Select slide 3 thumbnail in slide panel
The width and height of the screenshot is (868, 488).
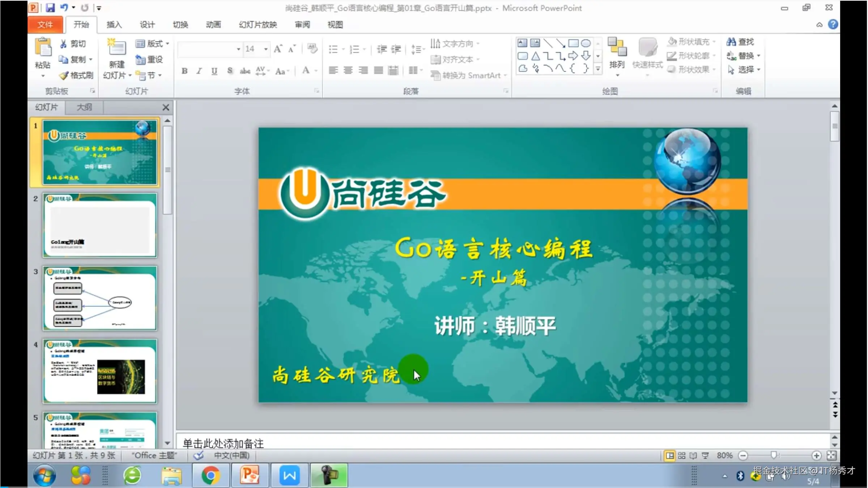pyautogui.click(x=100, y=298)
